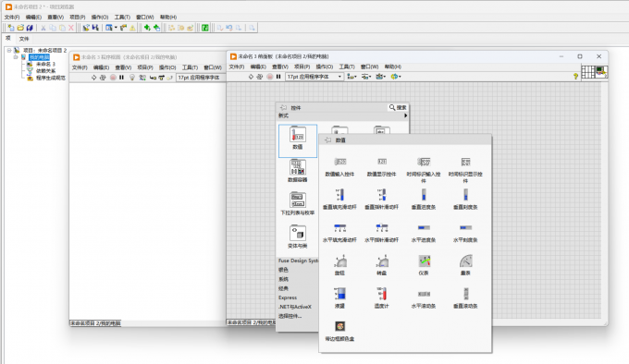This screenshot has width=629, height=364.
Task: Click the connector pane grid icon
Action: coord(587,72)
